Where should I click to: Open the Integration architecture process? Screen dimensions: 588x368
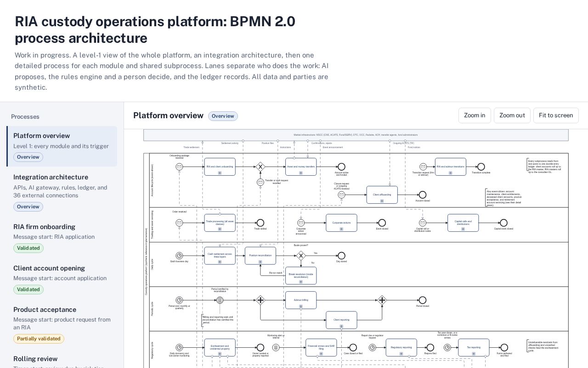[x=62, y=192]
